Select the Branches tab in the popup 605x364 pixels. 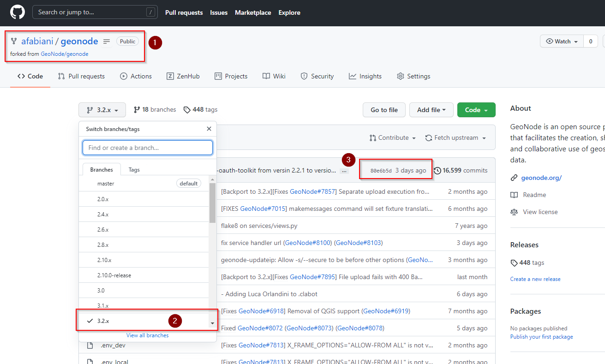coord(102,169)
